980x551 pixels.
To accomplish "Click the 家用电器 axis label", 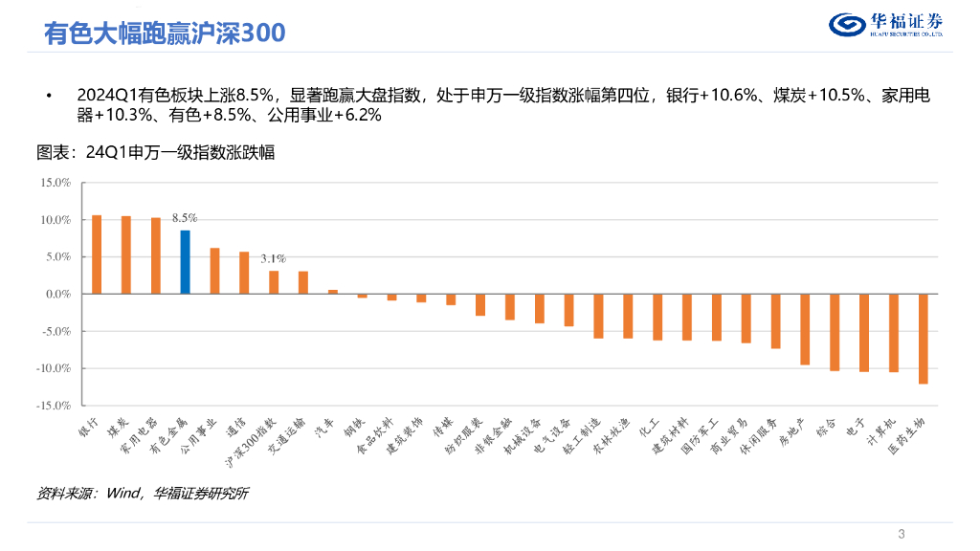I will 140,435.
